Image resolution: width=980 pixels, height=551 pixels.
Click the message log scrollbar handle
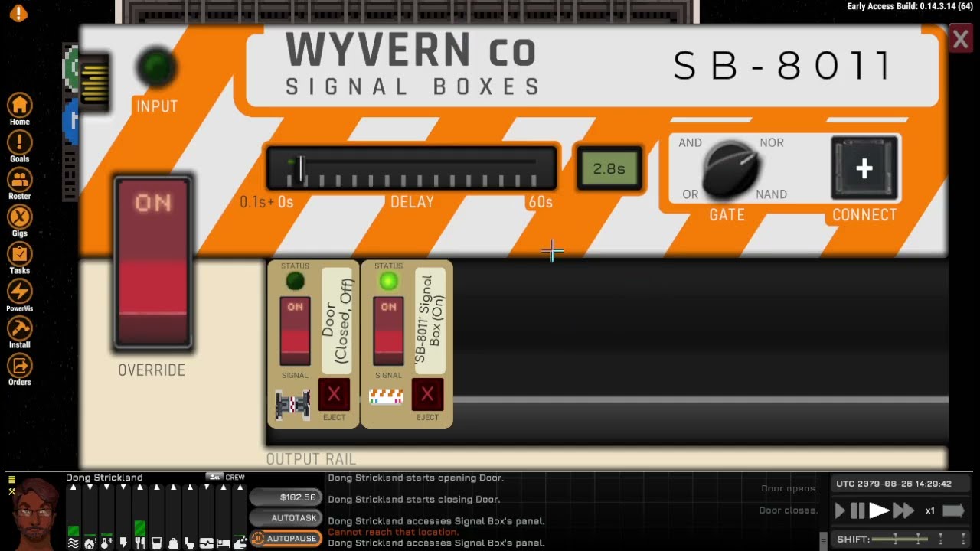pyautogui.click(x=823, y=540)
